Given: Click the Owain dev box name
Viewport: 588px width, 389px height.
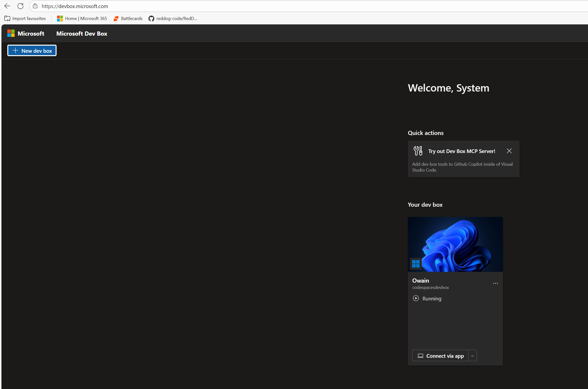Looking at the screenshot, I should 421,280.
